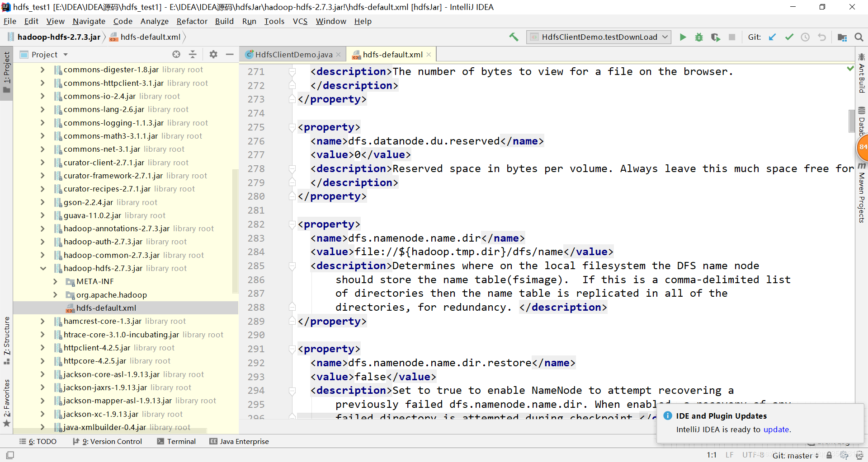Click LF line separator in status bar
This screenshot has height=462, width=868.
coord(729,455)
